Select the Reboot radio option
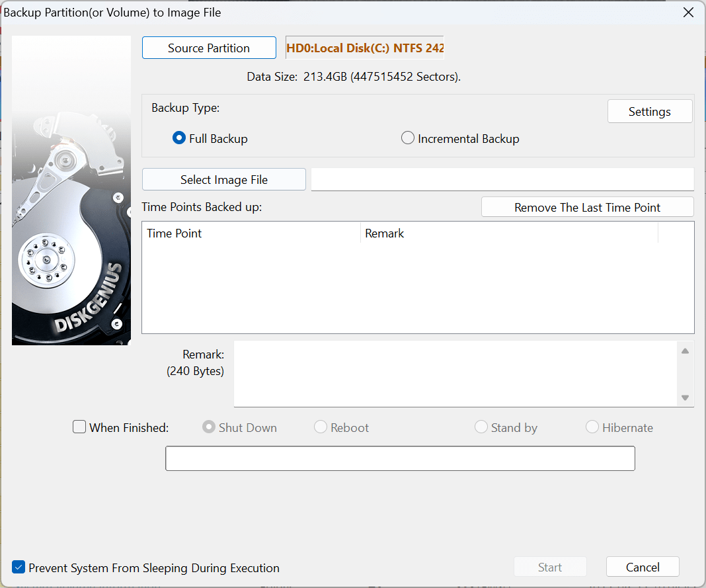 coord(321,427)
